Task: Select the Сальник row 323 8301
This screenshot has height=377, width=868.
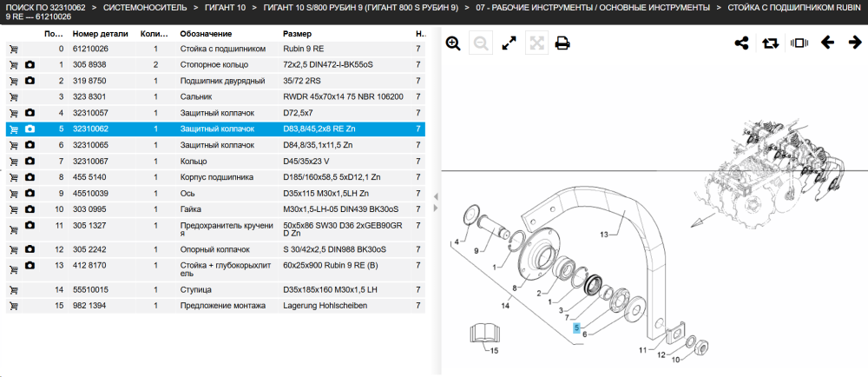Action: point(215,97)
